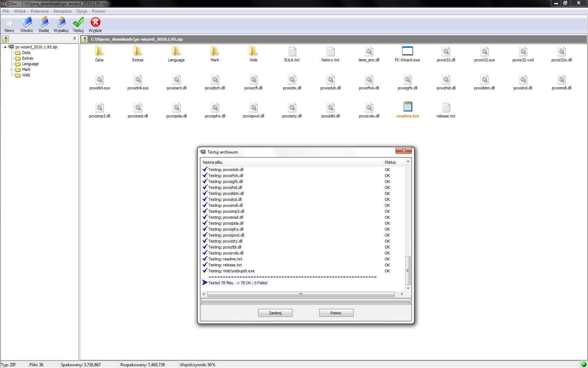The image size is (588, 368).
Task: Close the Testuj archiwum dialog
Action: click(x=404, y=150)
